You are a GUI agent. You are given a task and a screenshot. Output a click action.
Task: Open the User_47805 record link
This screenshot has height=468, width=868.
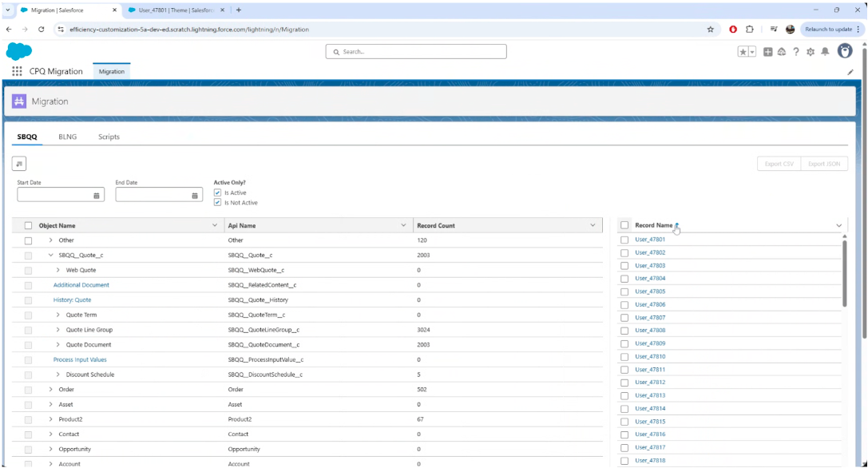click(x=649, y=292)
